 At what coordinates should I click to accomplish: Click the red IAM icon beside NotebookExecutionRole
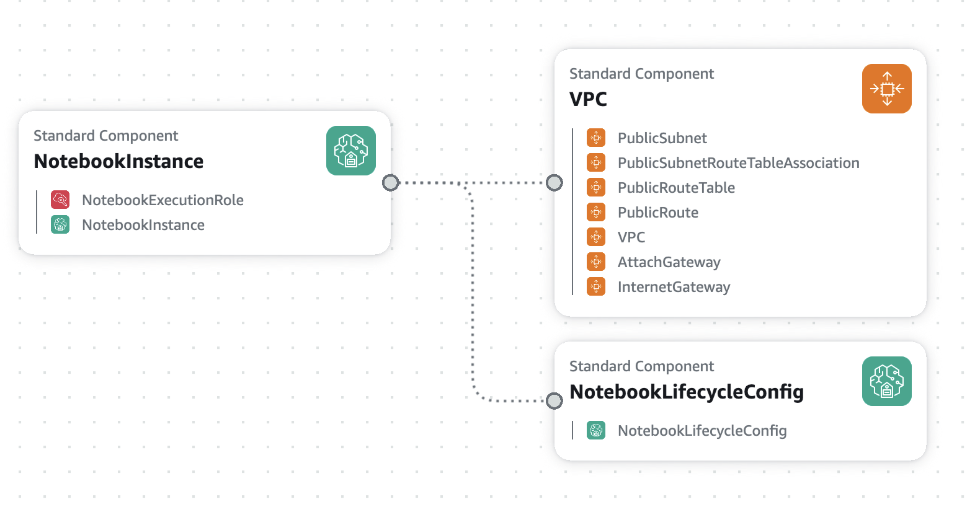60,200
